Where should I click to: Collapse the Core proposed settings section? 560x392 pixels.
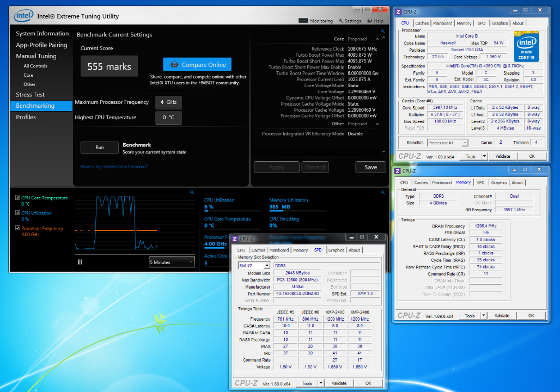pos(377,39)
